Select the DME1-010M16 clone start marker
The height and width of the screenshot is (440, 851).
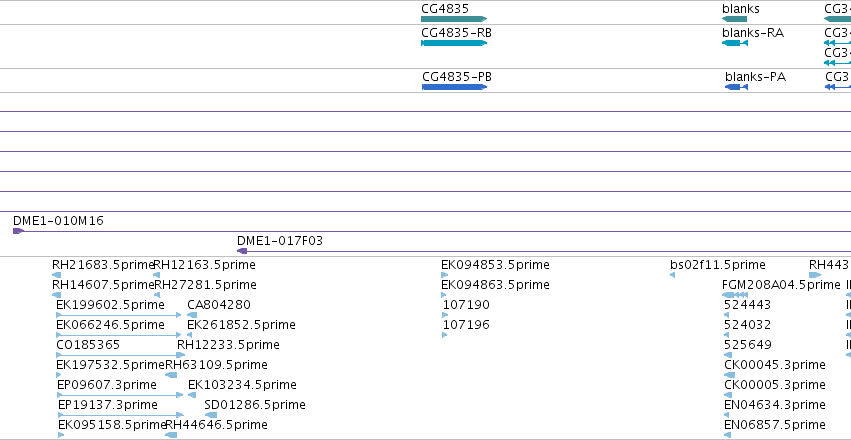click(18, 231)
